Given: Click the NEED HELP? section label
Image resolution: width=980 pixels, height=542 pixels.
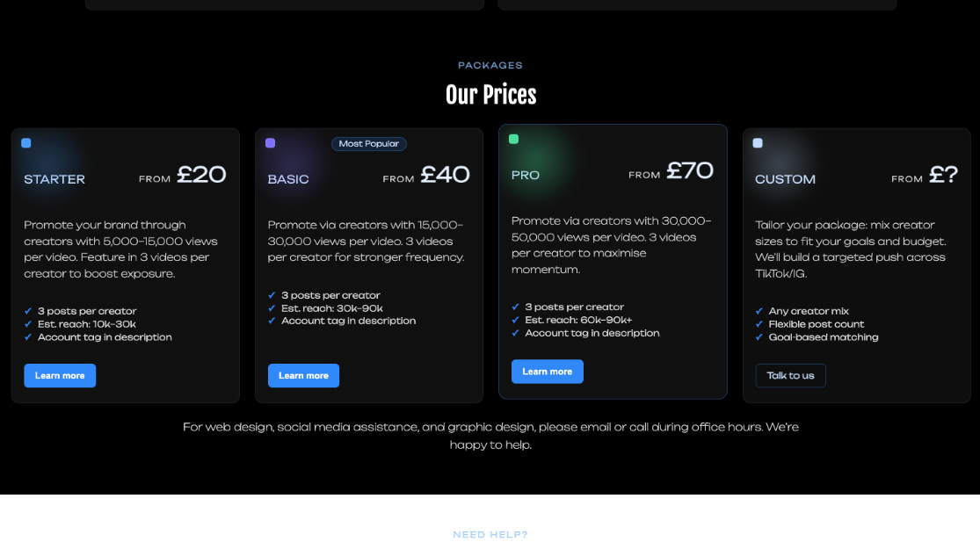Looking at the screenshot, I should pos(490,534).
